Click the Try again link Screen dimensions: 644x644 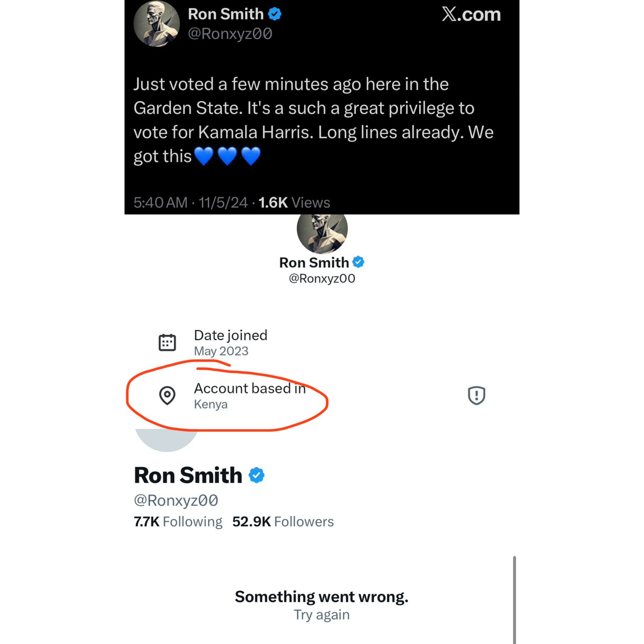click(321, 615)
